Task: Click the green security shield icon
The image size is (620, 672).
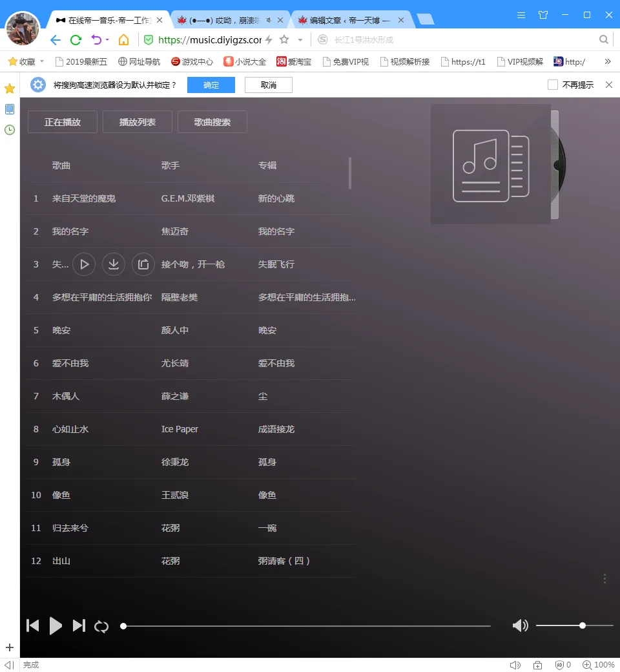Action: point(149,40)
